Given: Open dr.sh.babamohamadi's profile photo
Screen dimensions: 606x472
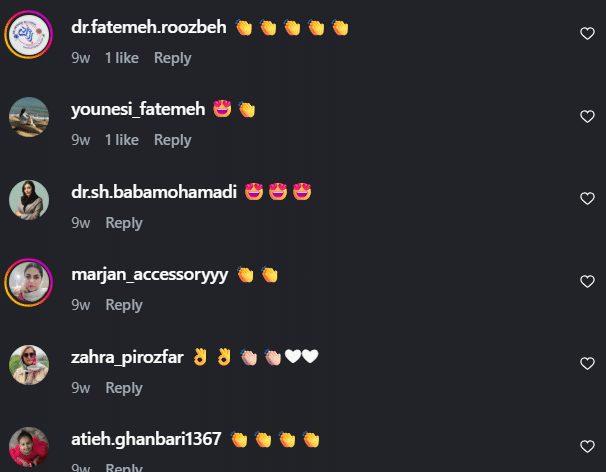Looking at the screenshot, I should (x=29, y=200).
